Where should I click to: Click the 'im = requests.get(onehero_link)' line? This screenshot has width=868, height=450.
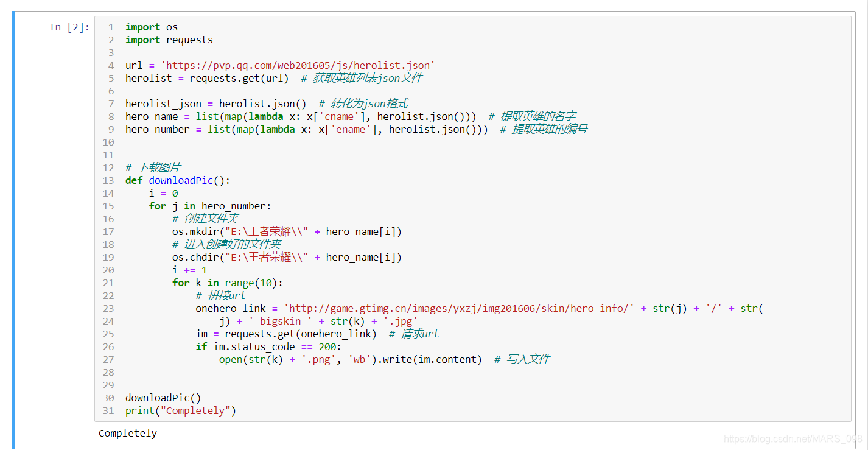(x=286, y=334)
